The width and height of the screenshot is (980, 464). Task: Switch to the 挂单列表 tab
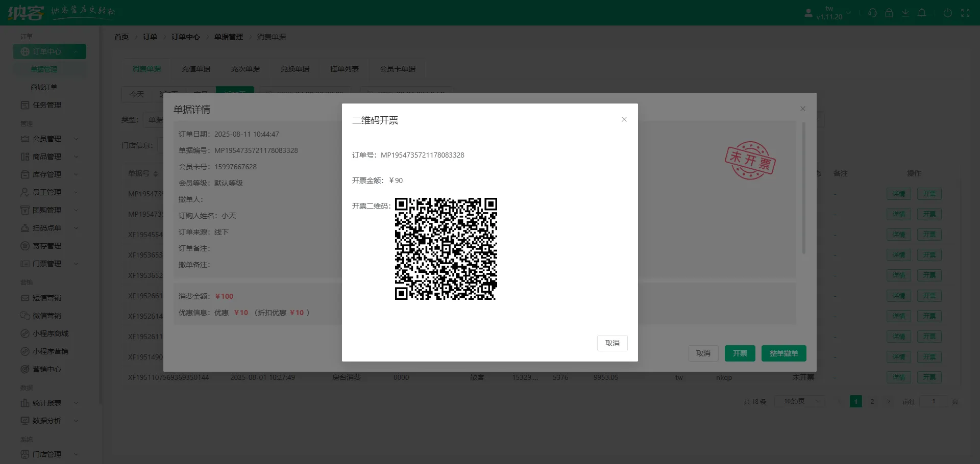[345, 69]
